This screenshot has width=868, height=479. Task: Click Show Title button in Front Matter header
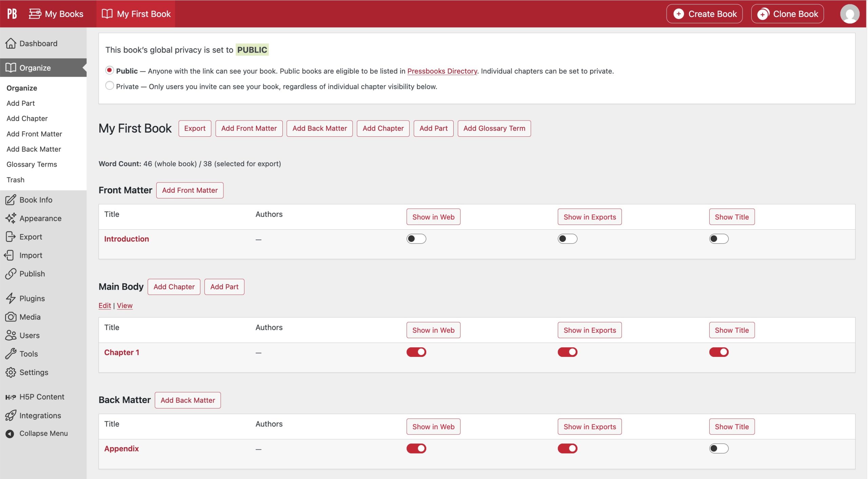[x=732, y=217]
